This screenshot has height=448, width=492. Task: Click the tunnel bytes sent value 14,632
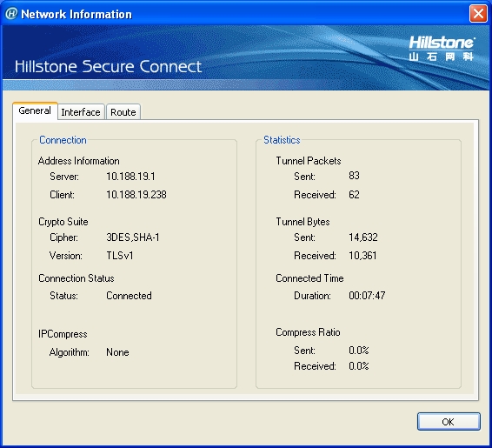pyautogui.click(x=363, y=237)
